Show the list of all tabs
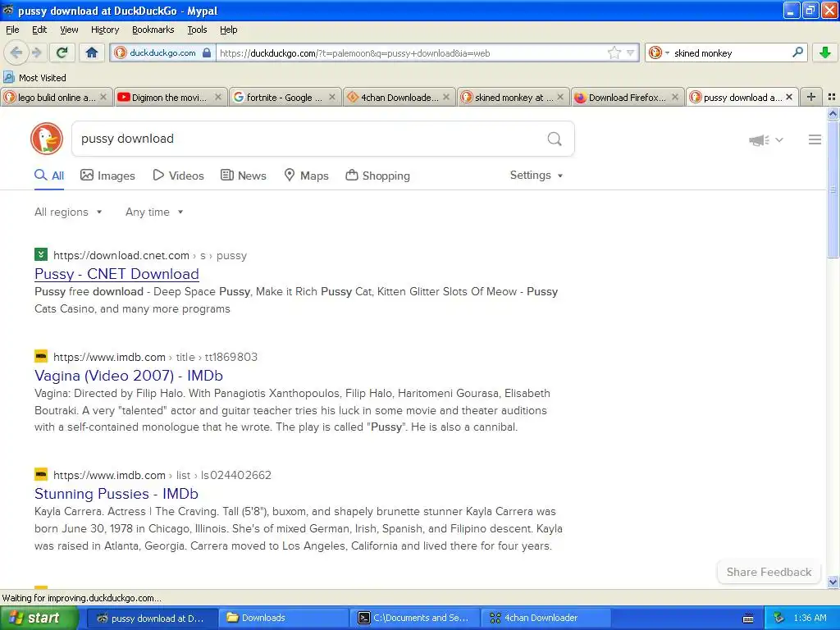840x630 pixels. point(832,97)
